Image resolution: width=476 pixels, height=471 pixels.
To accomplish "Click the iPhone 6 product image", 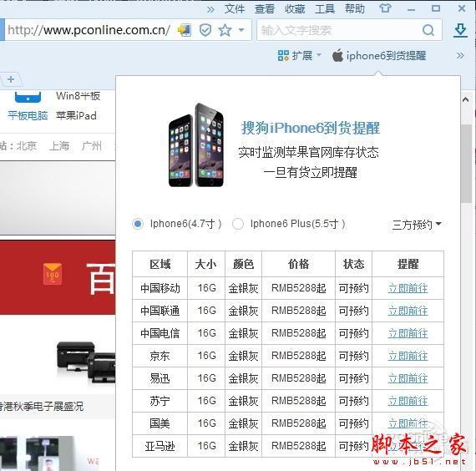I will click(x=196, y=145).
